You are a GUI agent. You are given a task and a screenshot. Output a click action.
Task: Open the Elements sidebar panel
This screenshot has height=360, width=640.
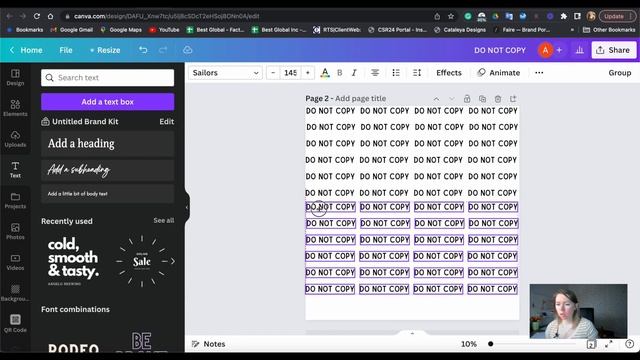[15, 108]
